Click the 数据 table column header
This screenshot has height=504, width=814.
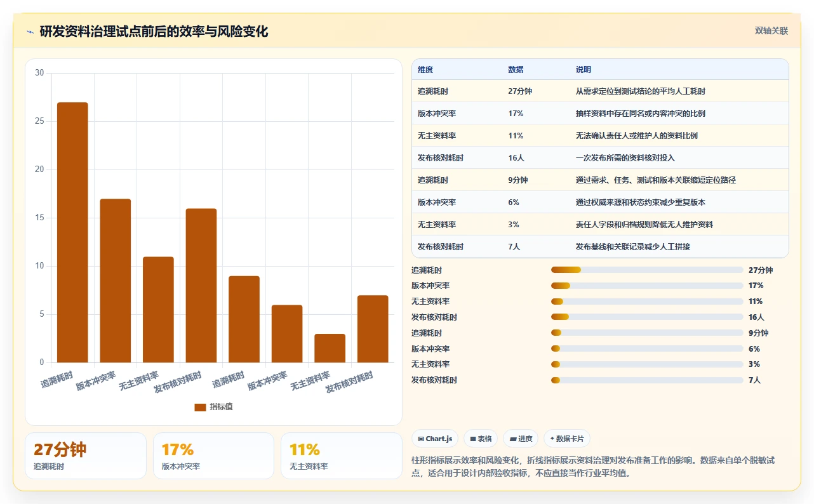coord(516,70)
